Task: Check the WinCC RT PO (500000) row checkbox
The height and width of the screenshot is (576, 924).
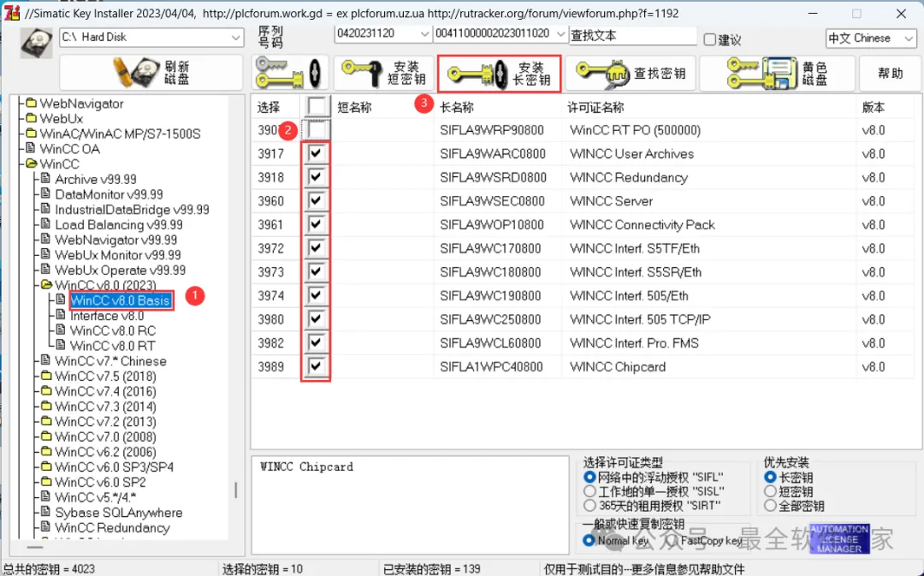Action: point(317,130)
